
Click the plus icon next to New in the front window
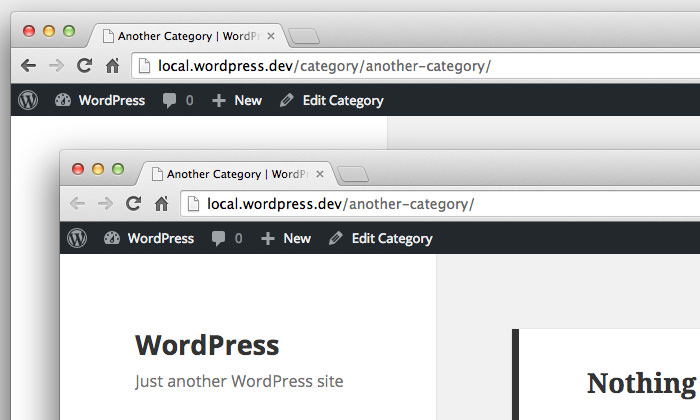267,238
